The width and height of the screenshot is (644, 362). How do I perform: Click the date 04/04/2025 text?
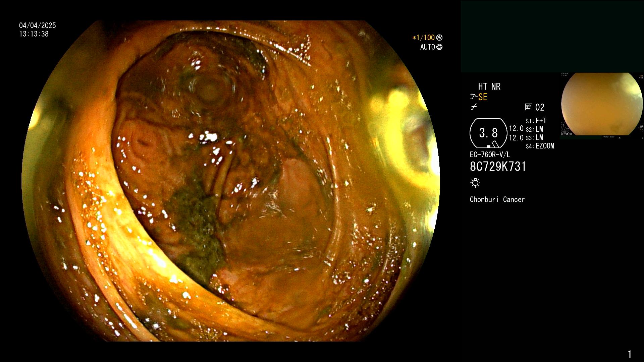point(38,25)
